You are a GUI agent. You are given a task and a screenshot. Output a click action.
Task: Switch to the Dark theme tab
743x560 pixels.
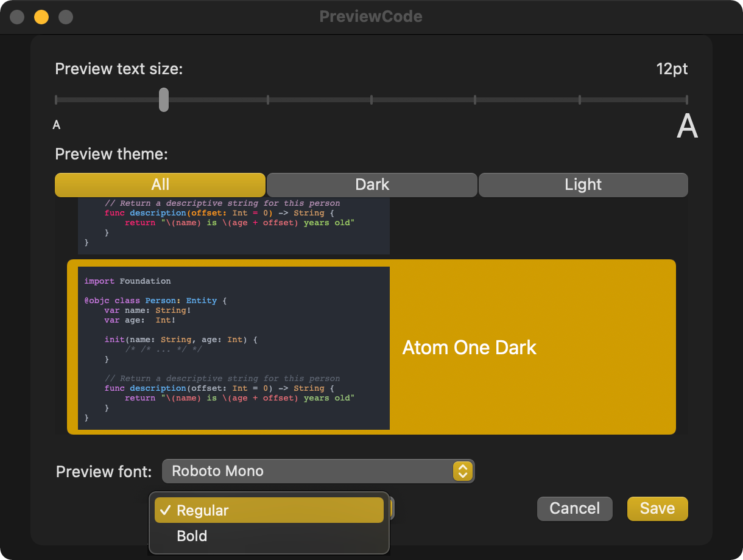371,185
